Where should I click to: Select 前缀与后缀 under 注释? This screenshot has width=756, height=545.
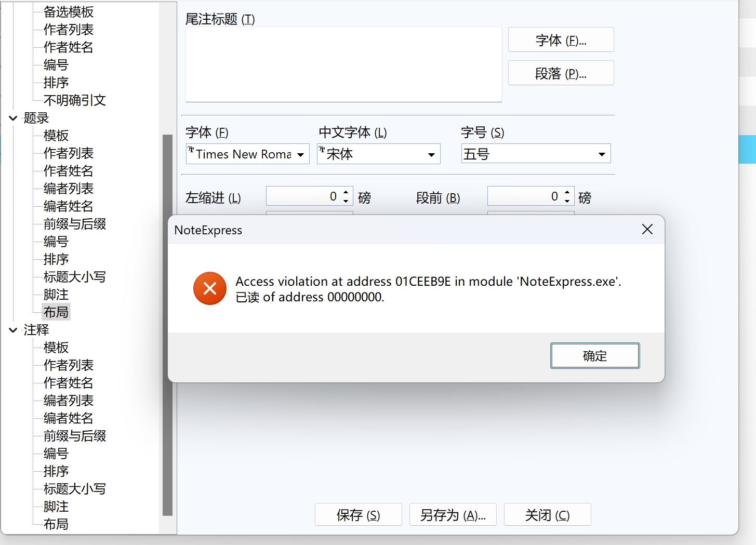pyautogui.click(x=75, y=436)
